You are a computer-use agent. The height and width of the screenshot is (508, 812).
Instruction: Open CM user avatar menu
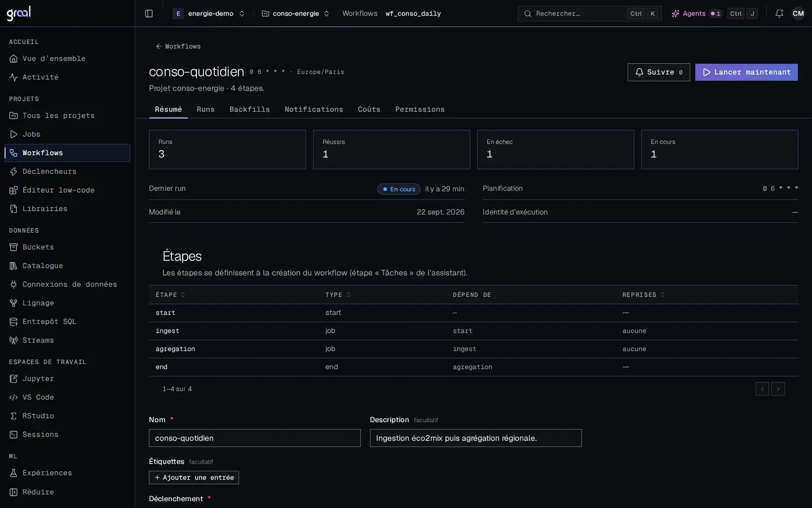798,14
